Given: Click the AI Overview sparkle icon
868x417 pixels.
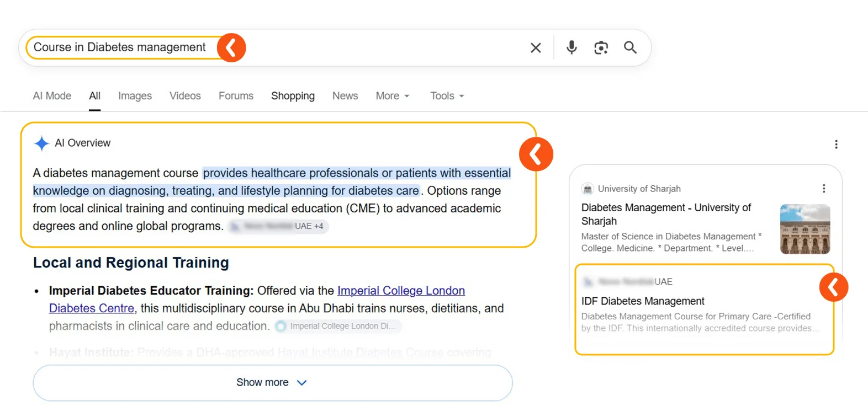Looking at the screenshot, I should click(41, 143).
